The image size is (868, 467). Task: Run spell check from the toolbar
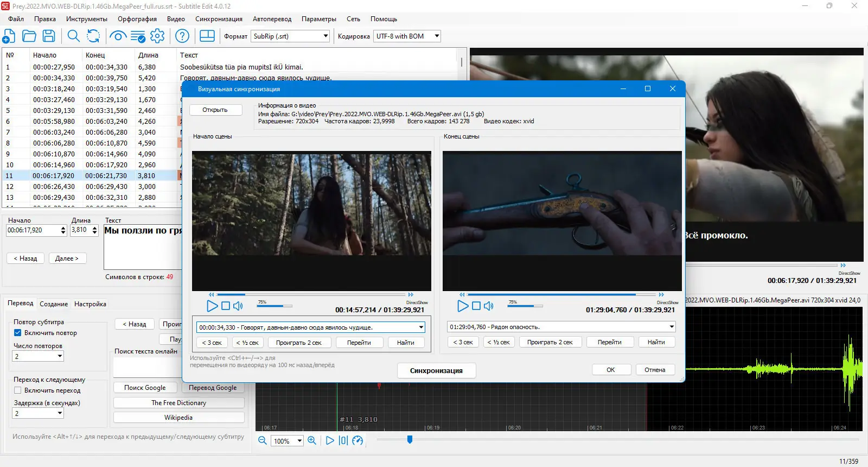click(x=138, y=36)
